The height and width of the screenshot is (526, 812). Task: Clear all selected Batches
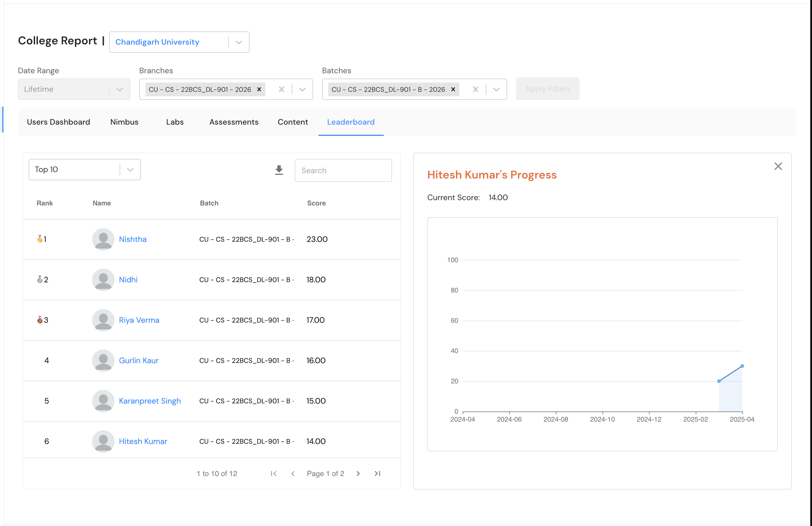475,89
